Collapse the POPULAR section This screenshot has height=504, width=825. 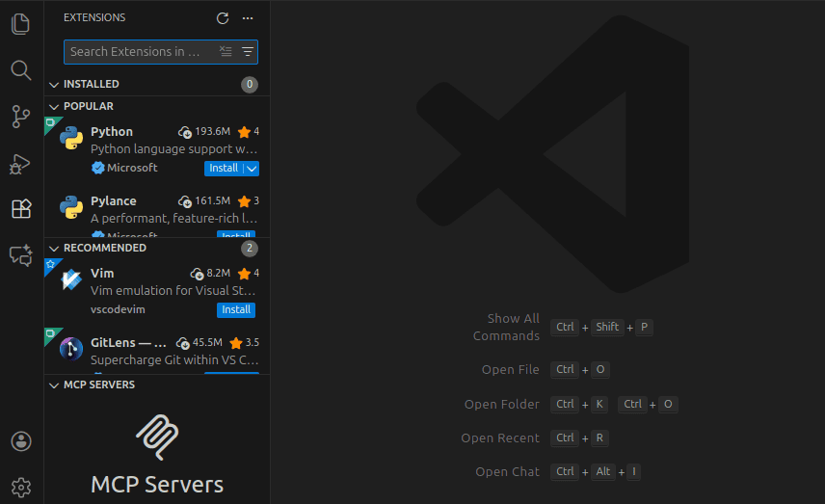point(54,107)
